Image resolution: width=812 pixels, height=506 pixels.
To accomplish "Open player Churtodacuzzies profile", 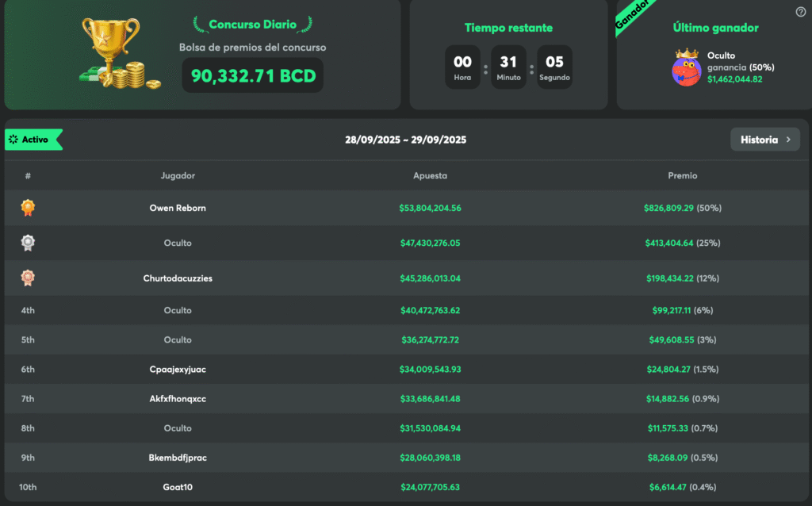I will point(178,278).
